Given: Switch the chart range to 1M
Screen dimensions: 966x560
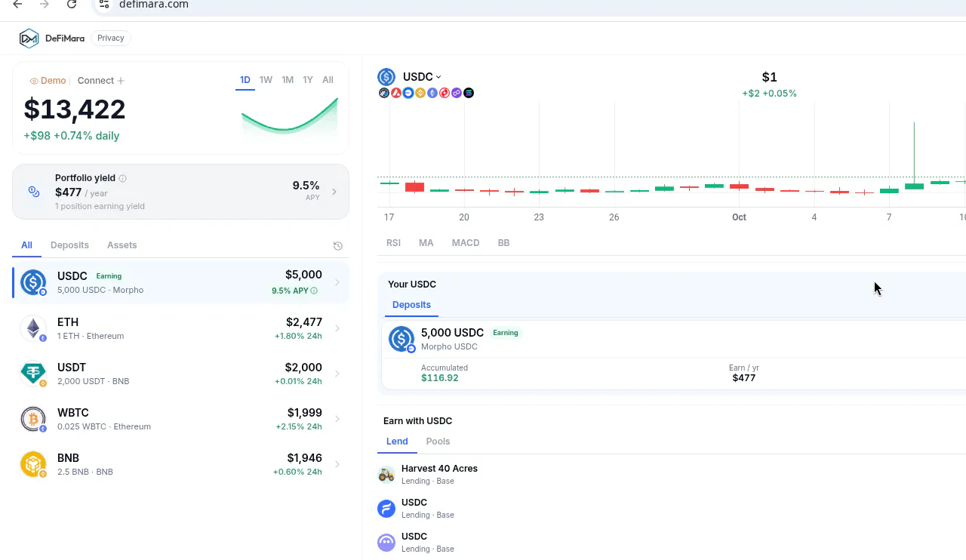Looking at the screenshot, I should 288,80.
